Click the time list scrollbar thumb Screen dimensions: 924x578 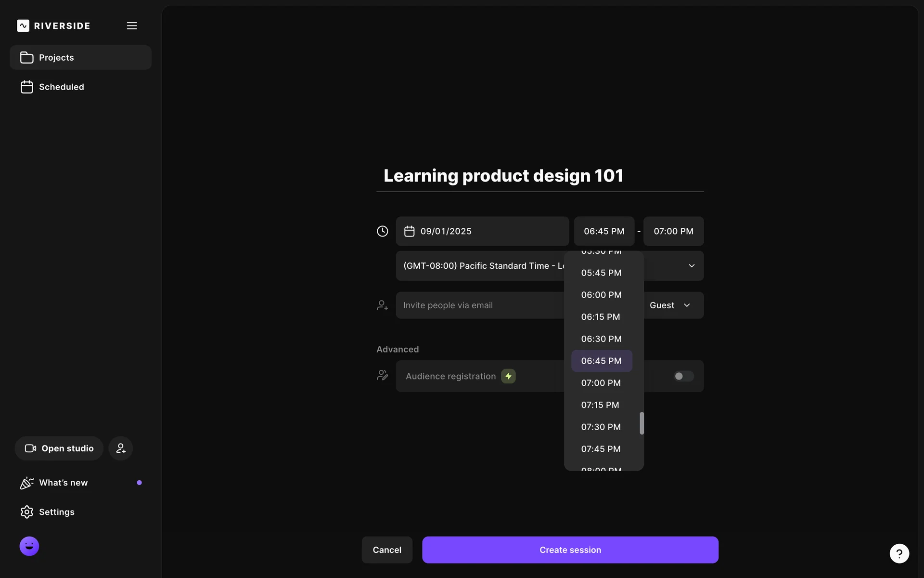(642, 423)
